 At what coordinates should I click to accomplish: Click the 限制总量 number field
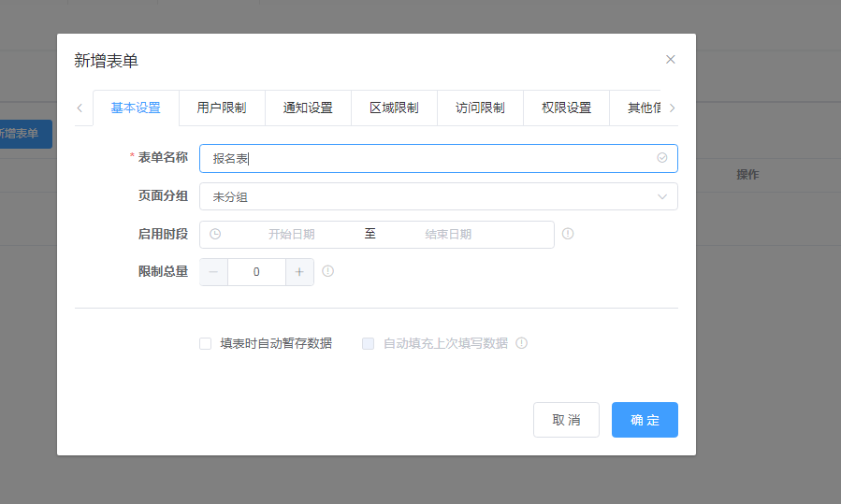coord(256,272)
